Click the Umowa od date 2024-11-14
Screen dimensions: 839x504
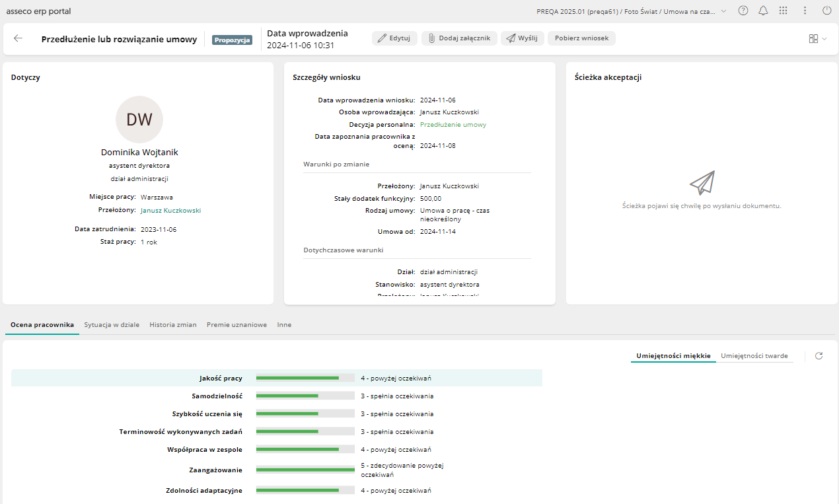point(438,232)
